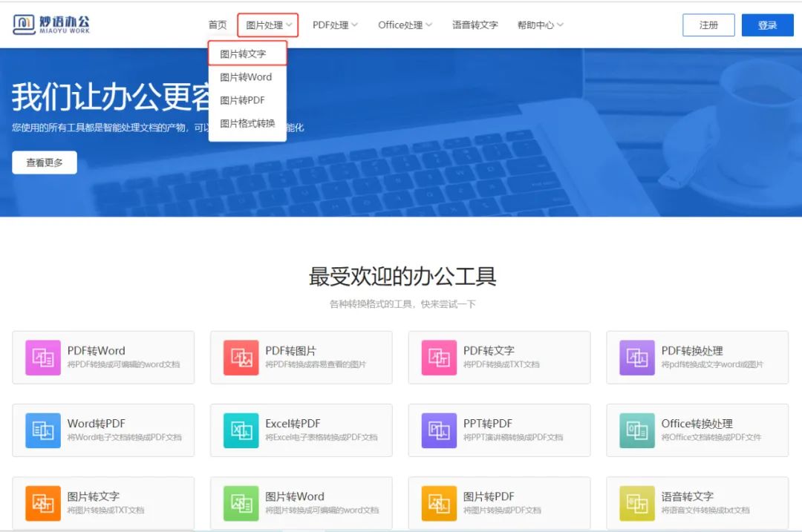This screenshot has width=802, height=532.
Task: Click the 图片转PDF orange card icon
Action: (x=439, y=502)
